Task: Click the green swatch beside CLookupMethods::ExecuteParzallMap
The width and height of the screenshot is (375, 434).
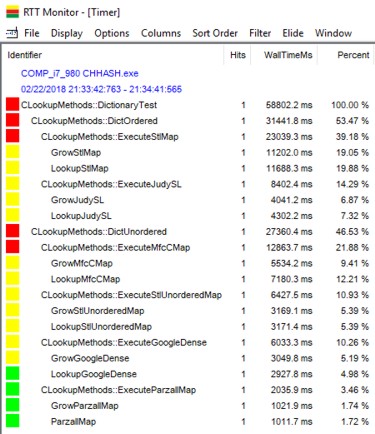Action: 12,390
